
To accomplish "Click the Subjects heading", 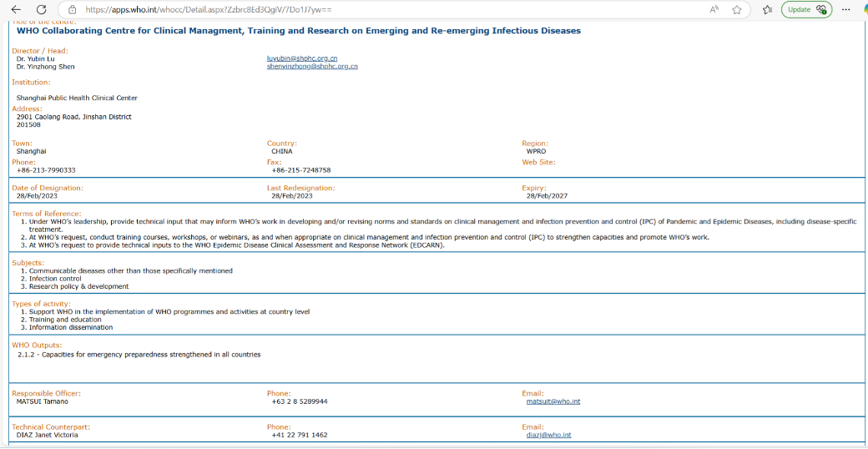I will click(28, 262).
